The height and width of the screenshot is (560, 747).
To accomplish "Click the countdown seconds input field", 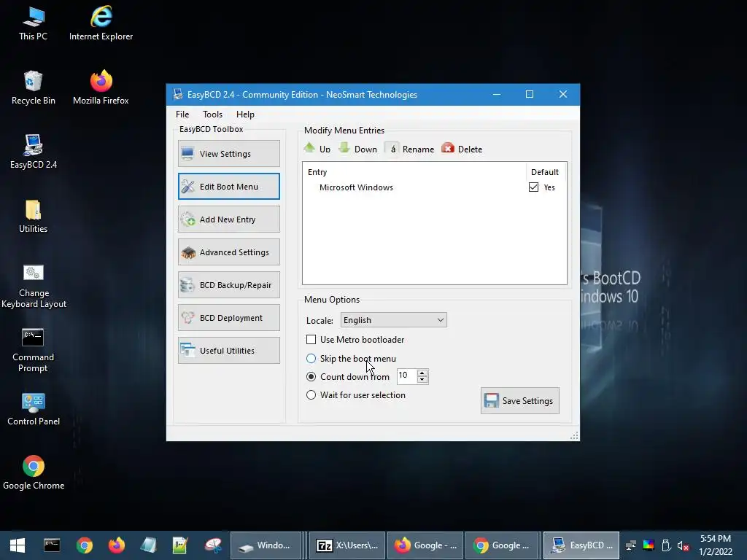I will pyautogui.click(x=407, y=376).
